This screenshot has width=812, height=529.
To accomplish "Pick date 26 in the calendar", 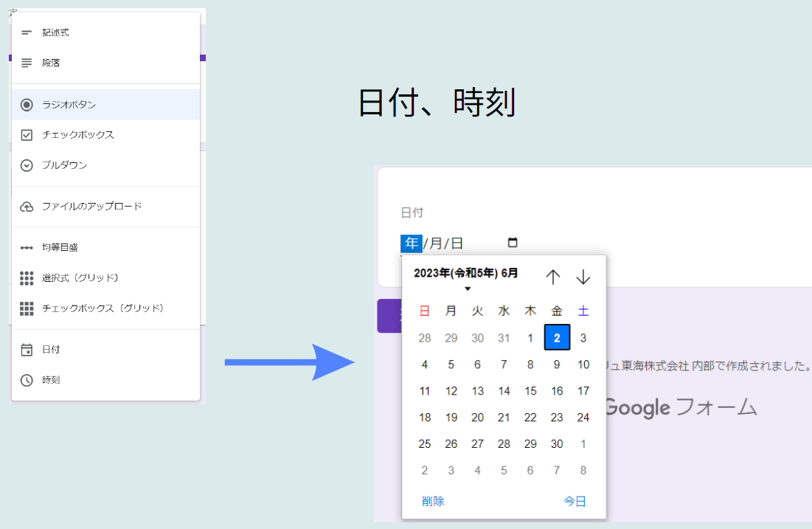I will [x=451, y=443].
